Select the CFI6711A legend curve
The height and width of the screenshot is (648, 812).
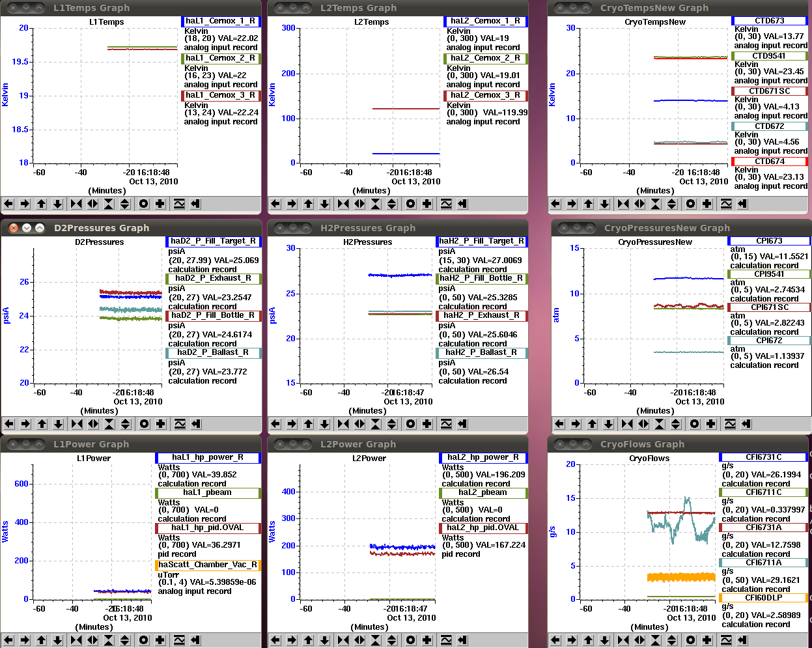[764, 563]
